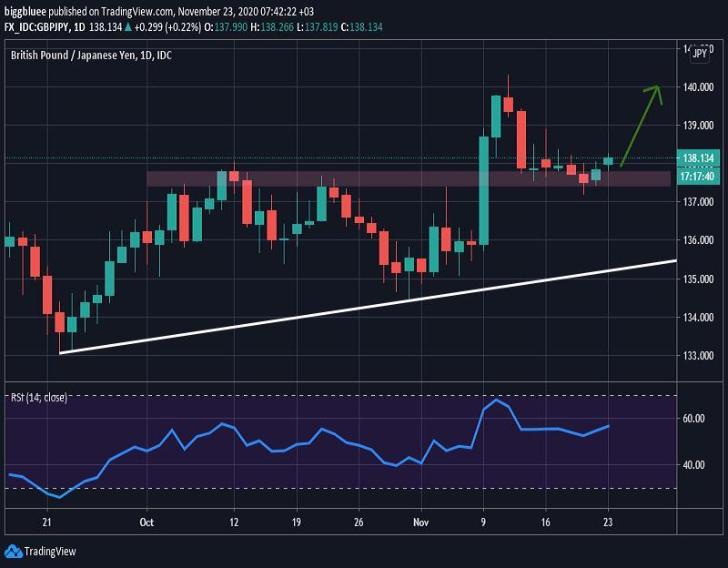Viewport: 728px width, 568px height.
Task: Click the Nov date label on time axis
Action: tap(420, 522)
